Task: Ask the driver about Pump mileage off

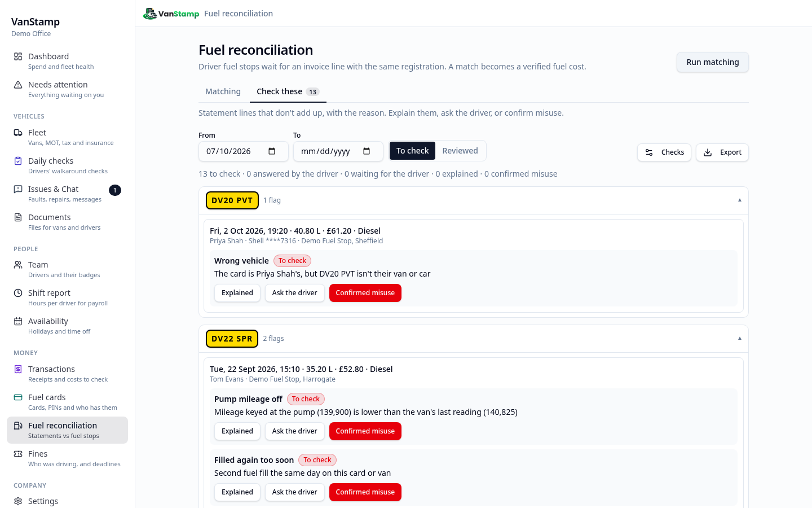Action: [294, 431]
